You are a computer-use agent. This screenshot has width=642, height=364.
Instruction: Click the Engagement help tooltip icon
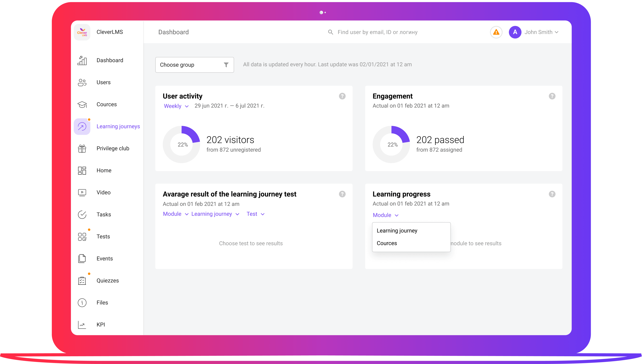pyautogui.click(x=552, y=96)
